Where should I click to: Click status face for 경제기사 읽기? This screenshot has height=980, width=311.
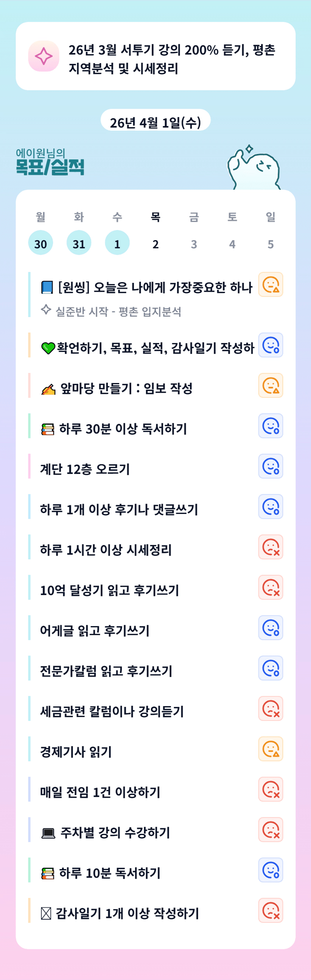tap(270, 749)
